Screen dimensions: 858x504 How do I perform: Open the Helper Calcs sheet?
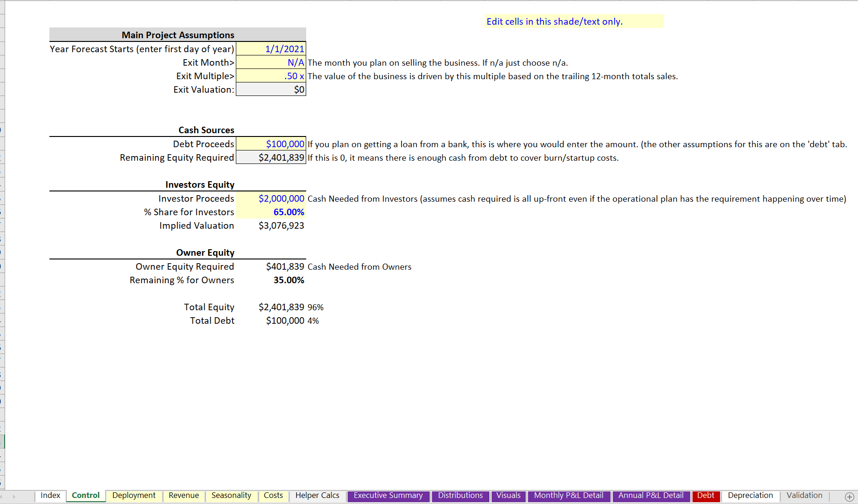click(x=317, y=496)
